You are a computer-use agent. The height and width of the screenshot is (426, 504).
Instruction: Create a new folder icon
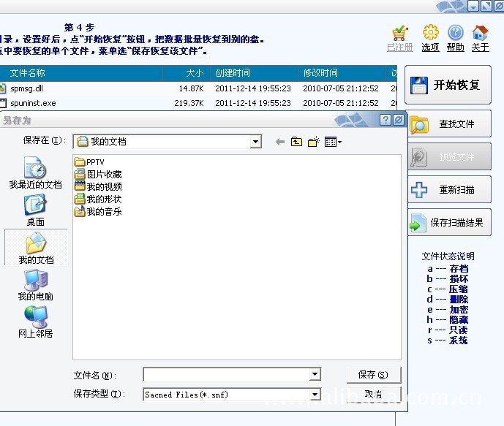coord(313,142)
